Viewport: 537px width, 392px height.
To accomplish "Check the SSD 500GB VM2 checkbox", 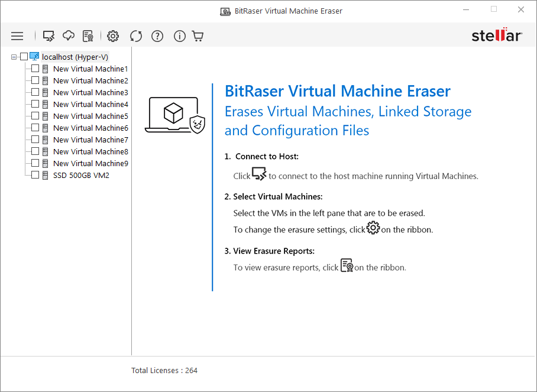I will (x=35, y=174).
